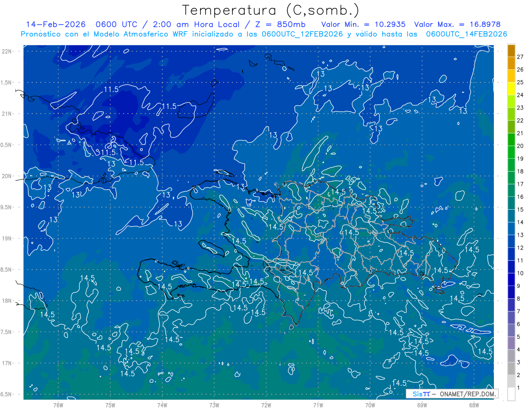Image resolution: width=532 pixels, height=411 pixels.
Task: Click the color scale value '12'
Action: pos(520,248)
